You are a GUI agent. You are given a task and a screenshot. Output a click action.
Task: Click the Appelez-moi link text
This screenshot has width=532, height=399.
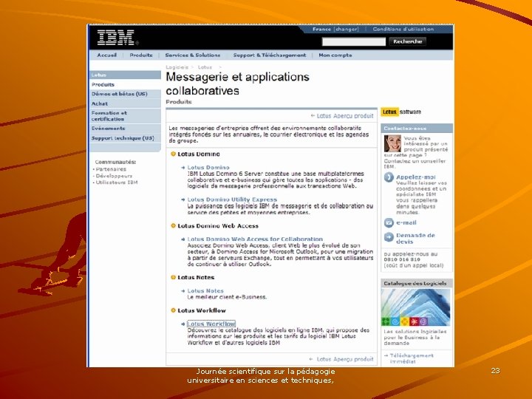pos(415,177)
